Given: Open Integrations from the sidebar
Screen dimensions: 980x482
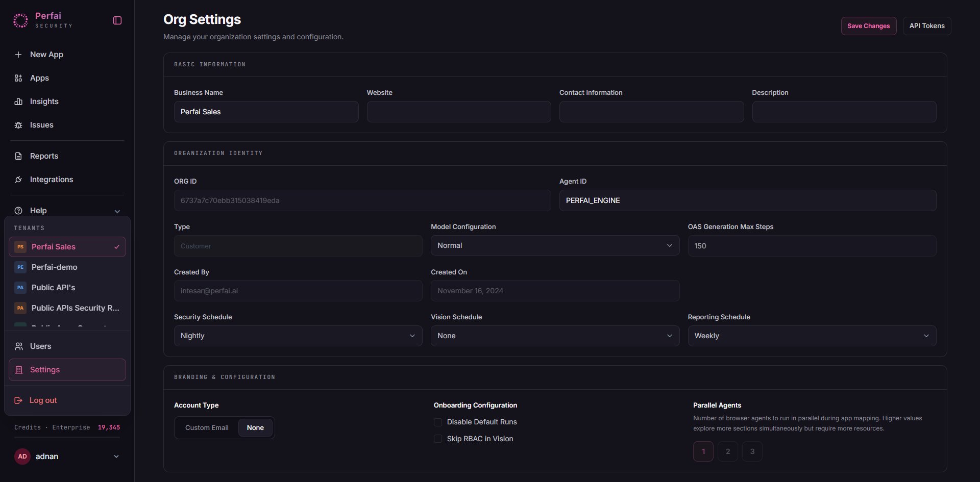Looking at the screenshot, I should 67,180.
